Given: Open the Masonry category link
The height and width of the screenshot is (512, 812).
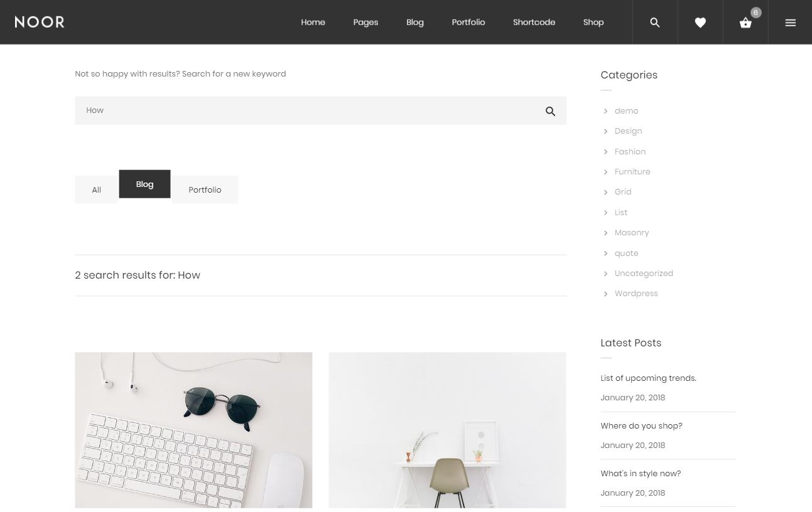Looking at the screenshot, I should (x=632, y=233).
